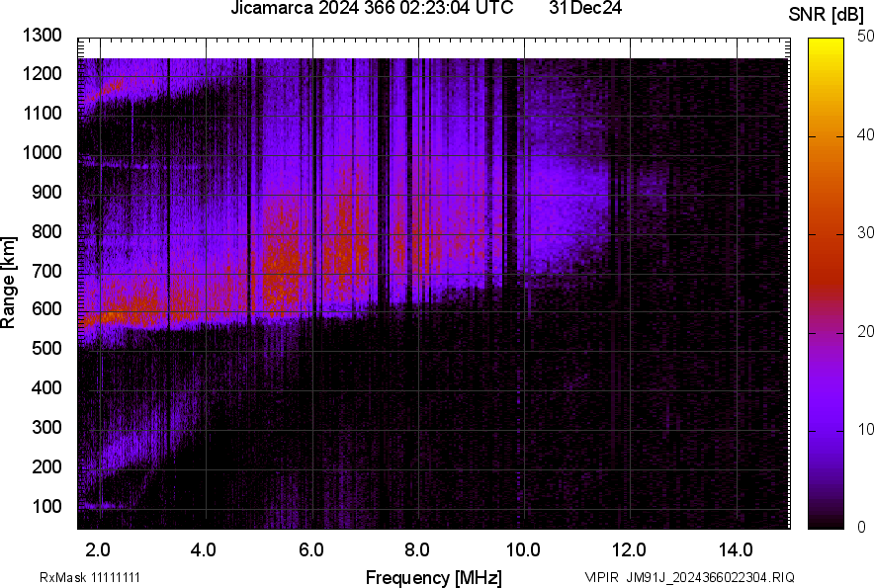Click range tick label '400'
This screenshot has height=588, width=874.
pos(46,387)
